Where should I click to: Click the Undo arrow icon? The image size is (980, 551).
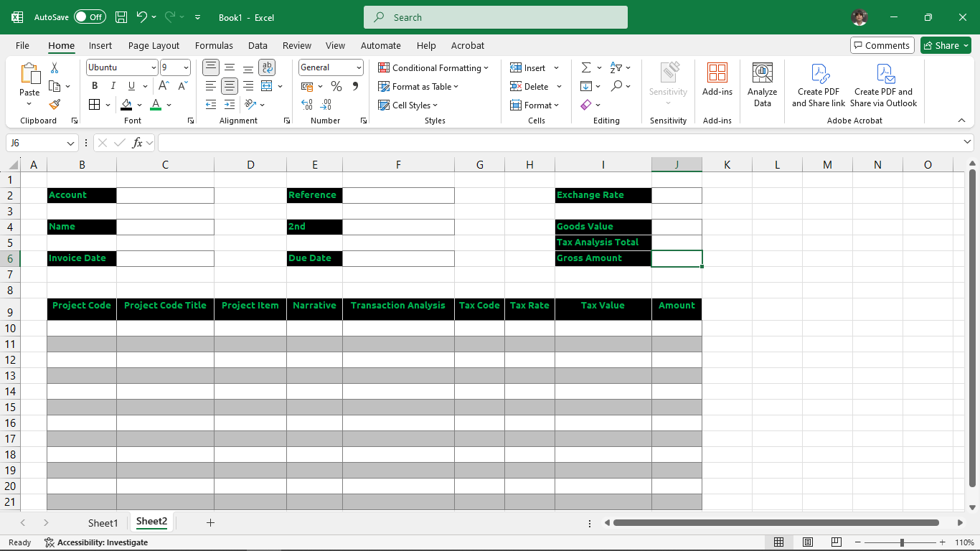pos(141,17)
